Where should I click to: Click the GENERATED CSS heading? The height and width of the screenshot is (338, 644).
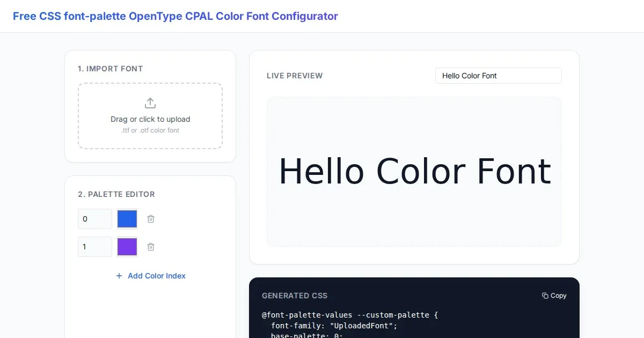(x=295, y=296)
